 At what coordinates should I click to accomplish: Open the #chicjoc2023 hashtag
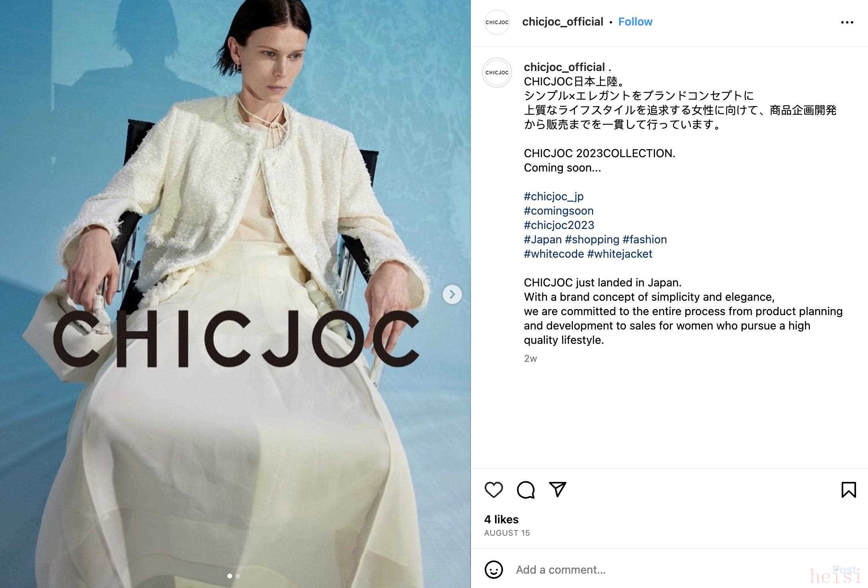pyautogui.click(x=559, y=225)
